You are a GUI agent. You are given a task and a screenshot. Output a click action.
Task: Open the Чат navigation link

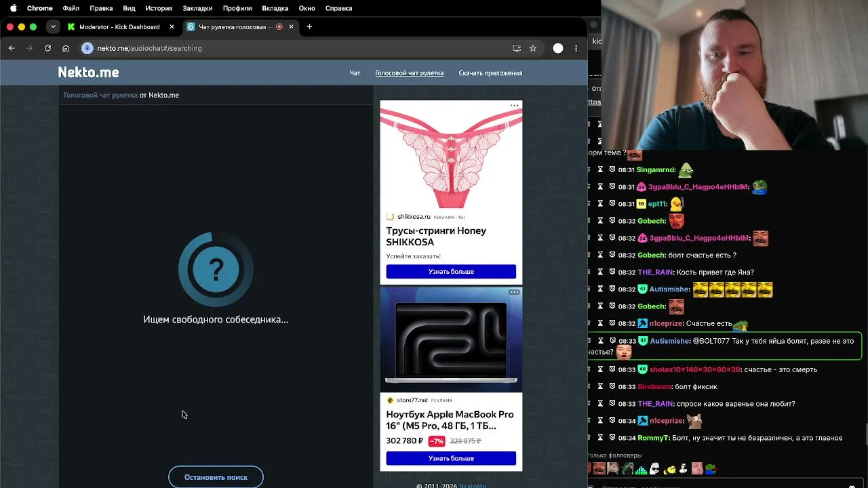coord(355,73)
